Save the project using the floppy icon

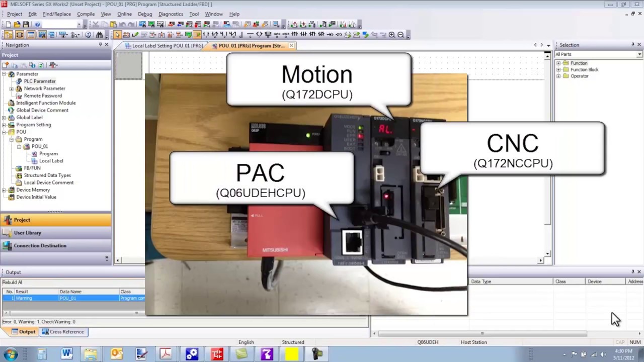tap(26, 24)
